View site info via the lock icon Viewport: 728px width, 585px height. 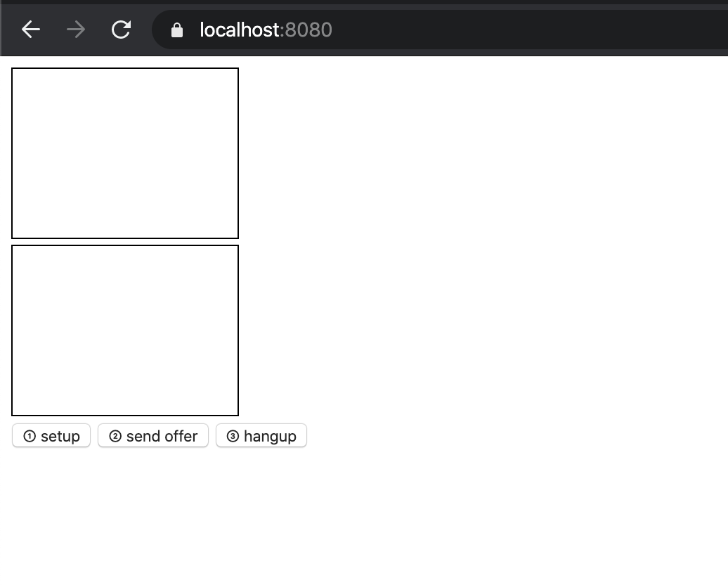click(177, 30)
